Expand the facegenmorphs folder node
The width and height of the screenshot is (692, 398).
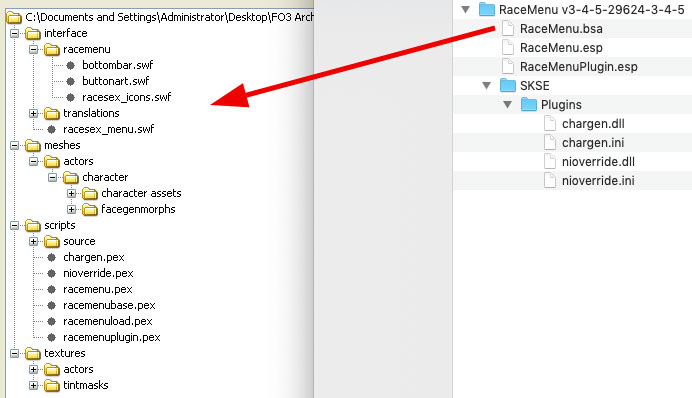click(x=71, y=209)
